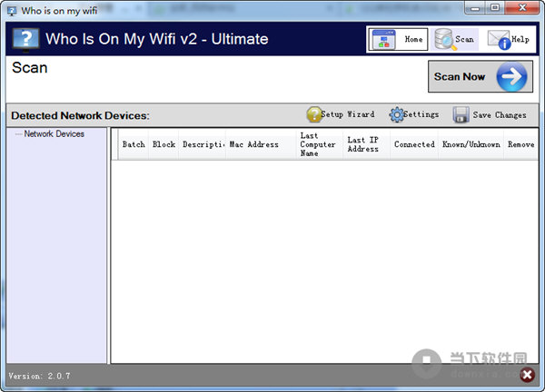Image resolution: width=545 pixels, height=392 pixels.
Task: Click the Home network diagram icon
Action: point(383,39)
